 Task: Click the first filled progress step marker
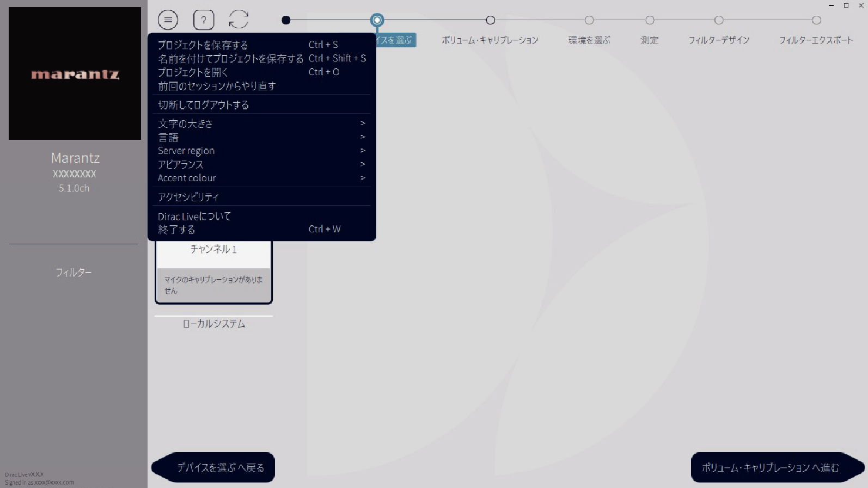coord(286,20)
